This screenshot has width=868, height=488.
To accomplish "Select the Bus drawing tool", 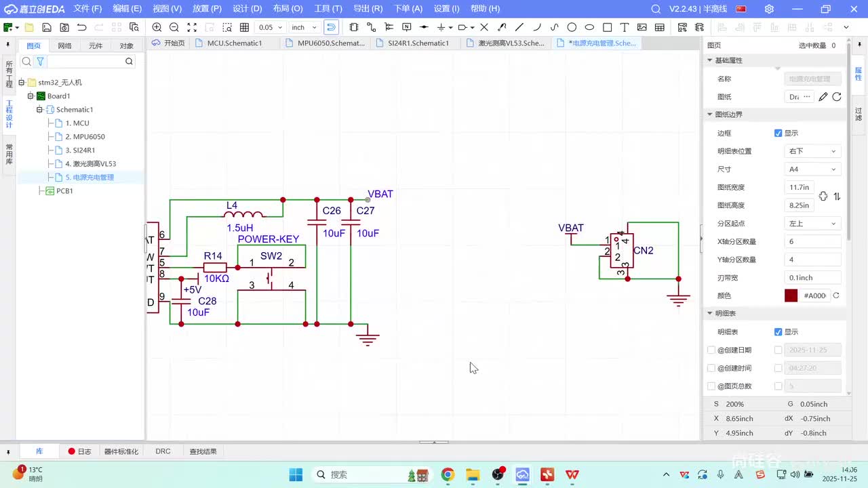I will pos(389,27).
